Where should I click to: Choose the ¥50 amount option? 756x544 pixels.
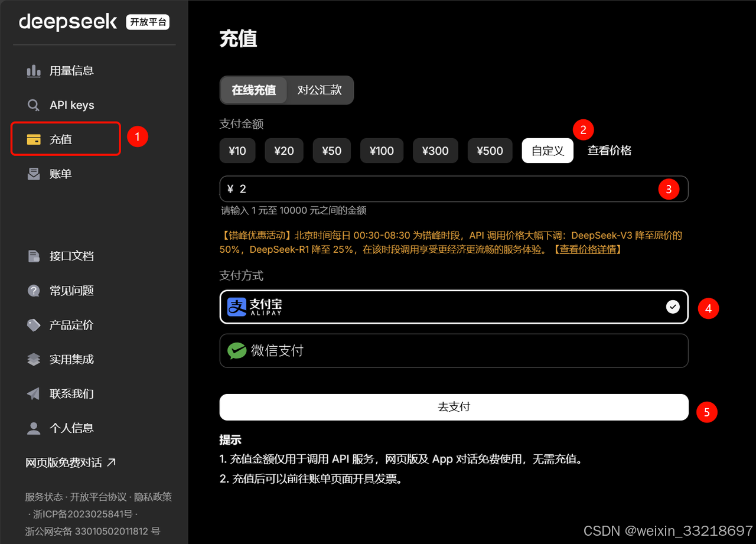point(332,151)
